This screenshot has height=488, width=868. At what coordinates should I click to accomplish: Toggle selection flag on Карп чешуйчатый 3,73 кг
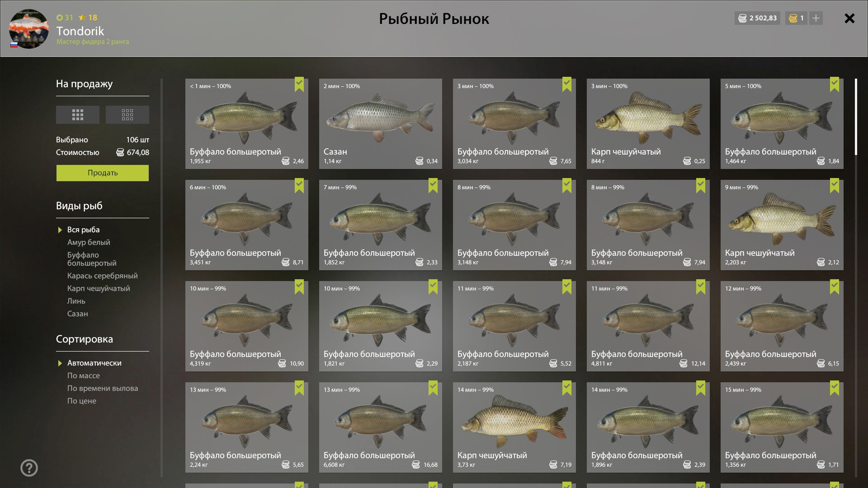567,388
